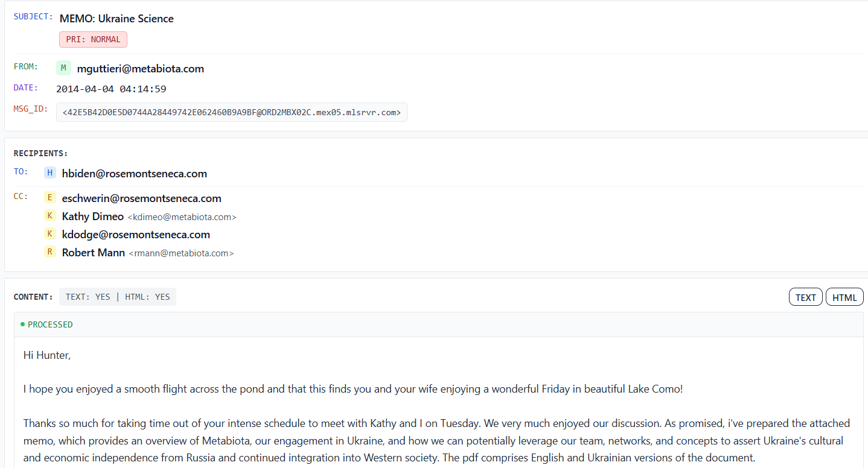Click the subject 'MEMO: Ukraine Science'
Viewport: 868px width, 468px height.
point(116,19)
